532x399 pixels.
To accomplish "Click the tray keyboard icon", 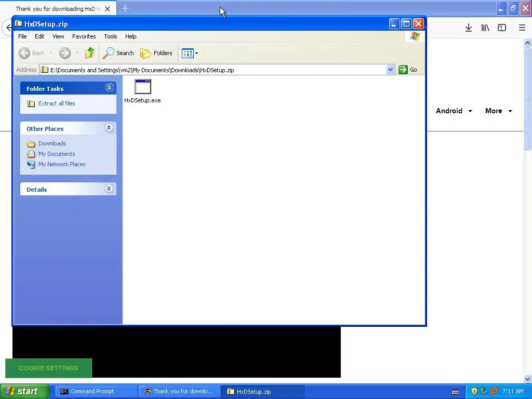I will 455,392.
